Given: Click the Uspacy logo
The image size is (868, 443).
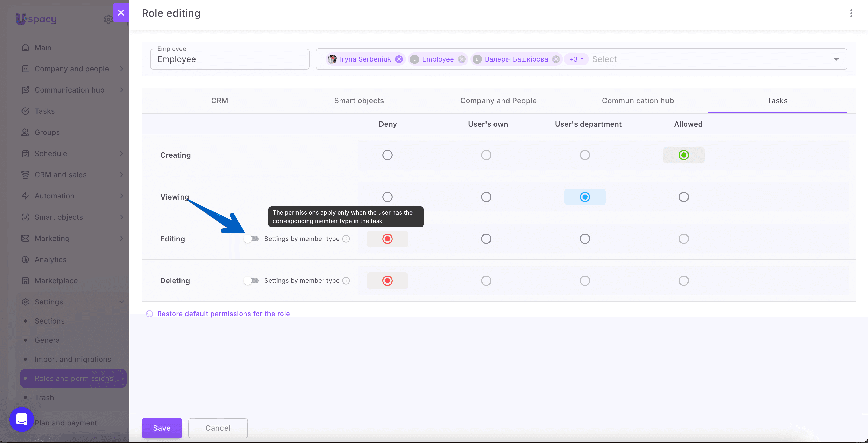Looking at the screenshot, I should (36, 19).
